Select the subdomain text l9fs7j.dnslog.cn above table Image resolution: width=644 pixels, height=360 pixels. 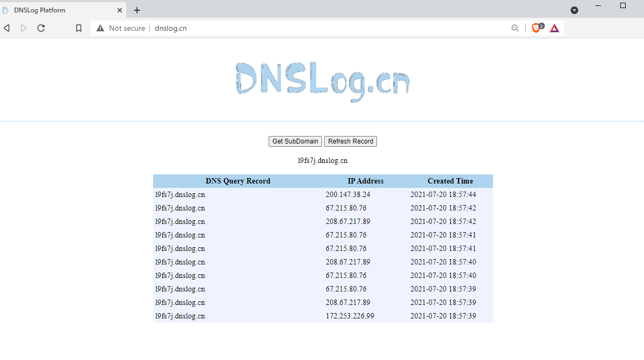pyautogui.click(x=323, y=161)
